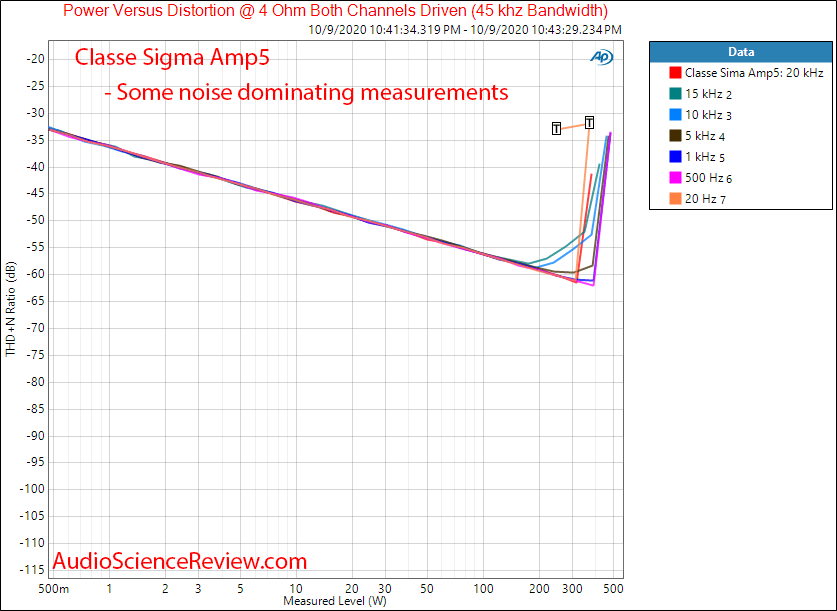Click the AP logo in the chart corner

coord(602,57)
